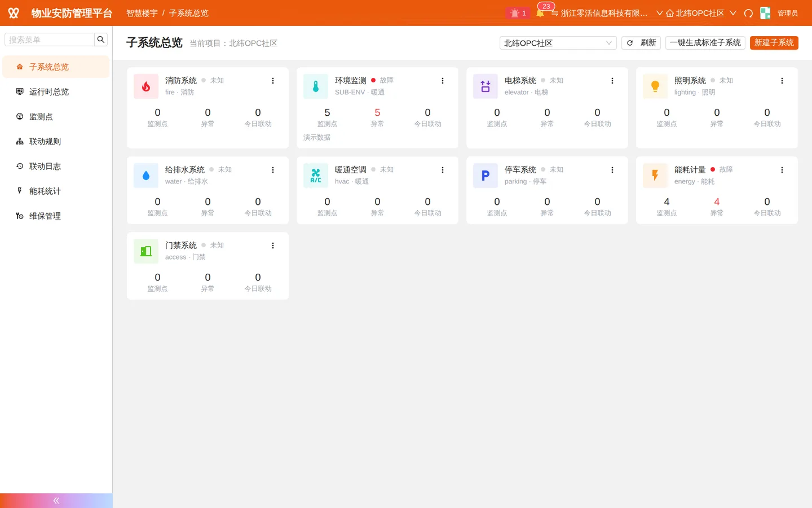The height and width of the screenshot is (508, 812).
Task: Click the 新建子系统 button
Action: coord(774,43)
